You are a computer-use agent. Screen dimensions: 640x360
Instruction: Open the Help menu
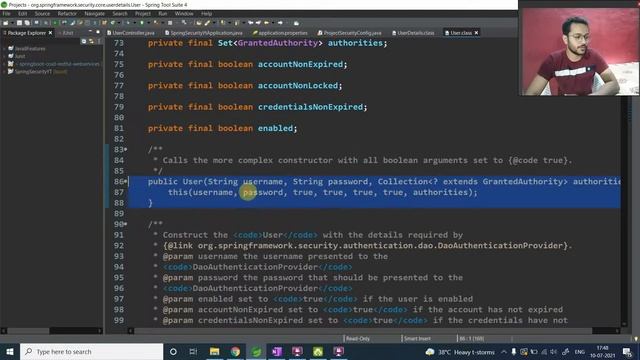click(x=207, y=13)
